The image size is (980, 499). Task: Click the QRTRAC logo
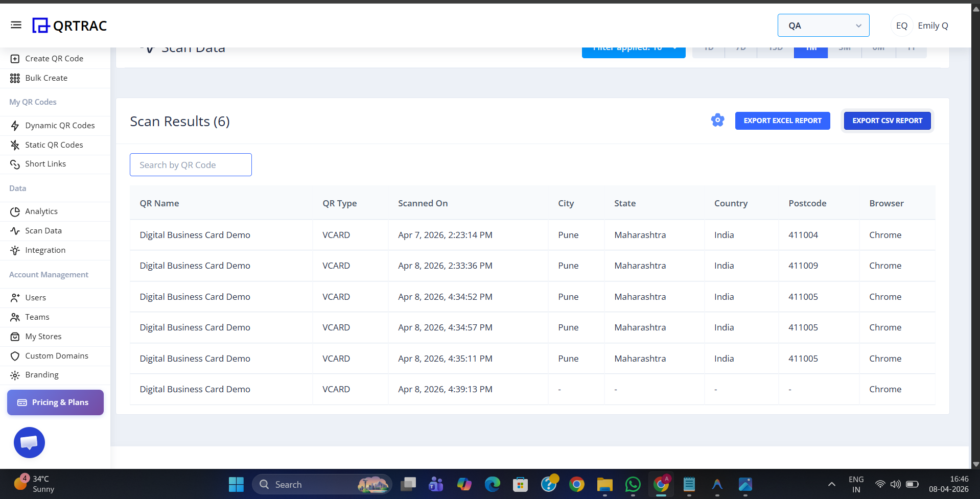pos(70,26)
